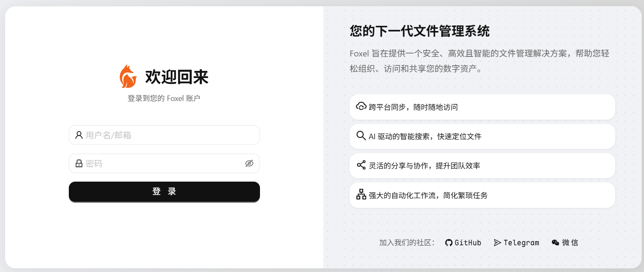The height and width of the screenshot is (272, 644).
Task: Select the 跨平台同步 feature card
Action: [x=482, y=107]
